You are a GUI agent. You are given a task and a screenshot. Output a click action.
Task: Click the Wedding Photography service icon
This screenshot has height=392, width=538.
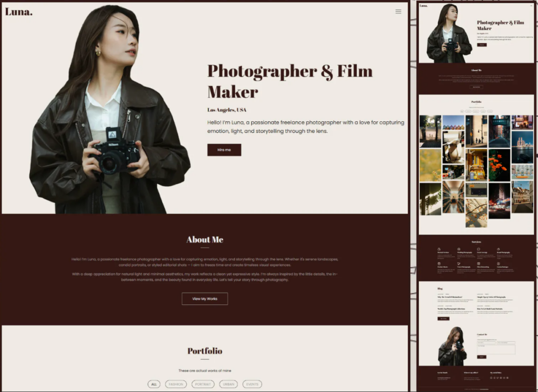pyautogui.click(x=459, y=249)
